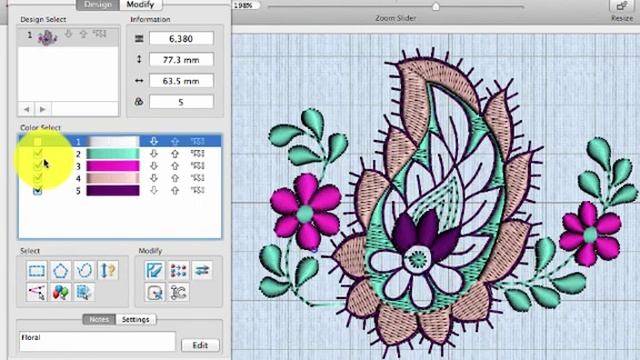Open the Notes tab
Viewport: 640px width, 360px height.
click(x=99, y=320)
